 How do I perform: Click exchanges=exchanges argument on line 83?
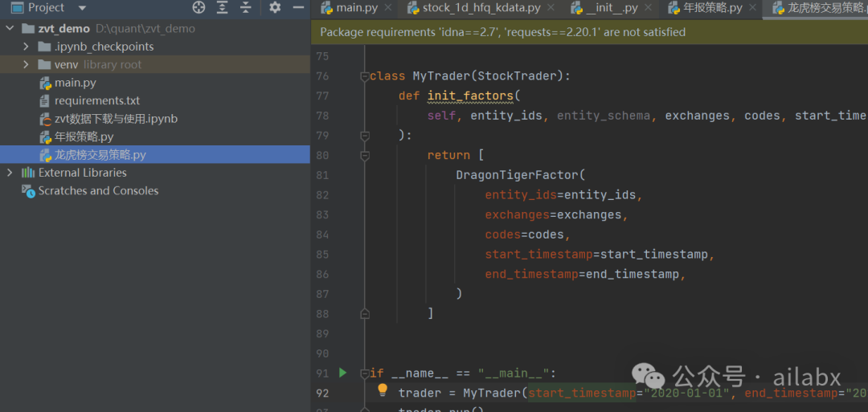tap(554, 214)
